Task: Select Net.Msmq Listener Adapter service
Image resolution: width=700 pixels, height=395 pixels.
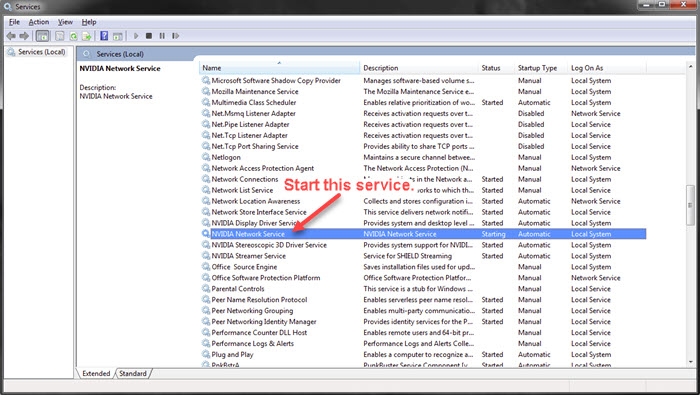Action: click(254, 113)
